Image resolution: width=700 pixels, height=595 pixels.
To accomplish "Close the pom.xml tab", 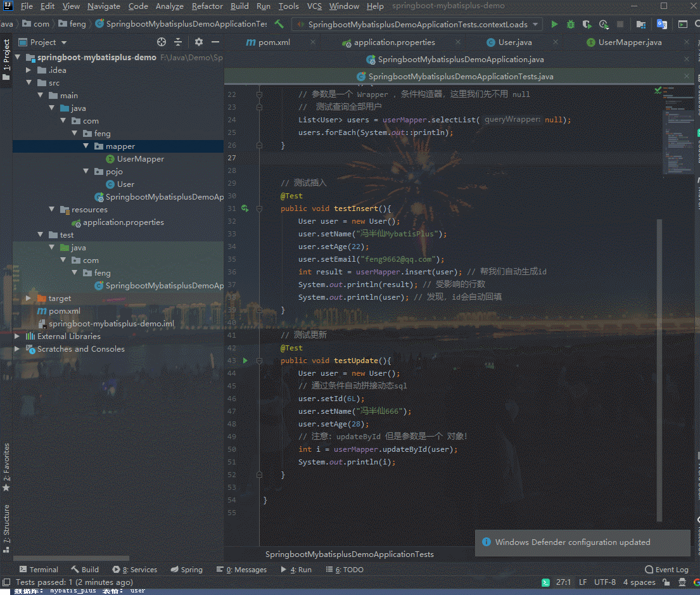I will tap(313, 42).
